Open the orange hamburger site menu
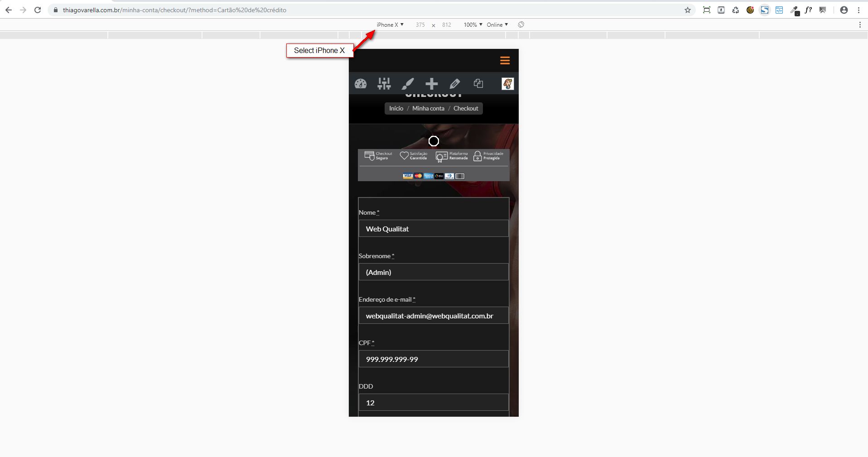The height and width of the screenshot is (457, 868). [x=505, y=61]
